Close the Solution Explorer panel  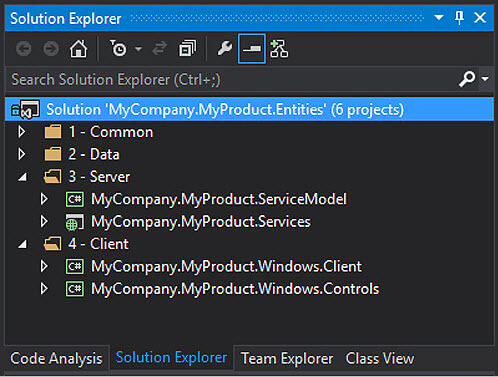pos(480,17)
